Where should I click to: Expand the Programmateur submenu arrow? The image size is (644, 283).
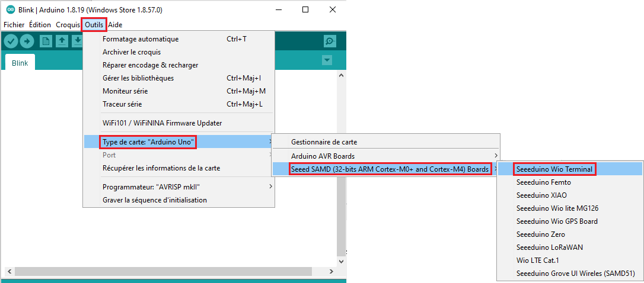point(270,187)
